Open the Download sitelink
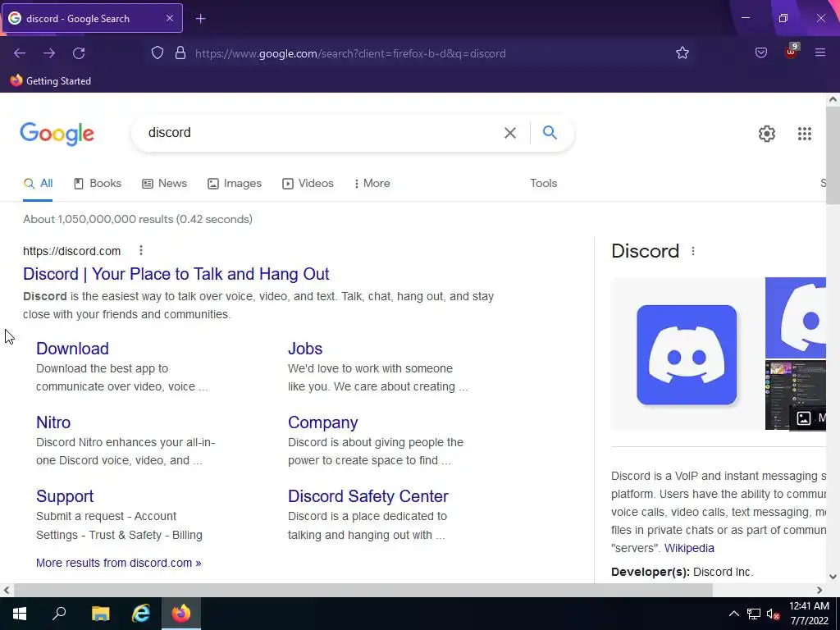 click(x=72, y=348)
